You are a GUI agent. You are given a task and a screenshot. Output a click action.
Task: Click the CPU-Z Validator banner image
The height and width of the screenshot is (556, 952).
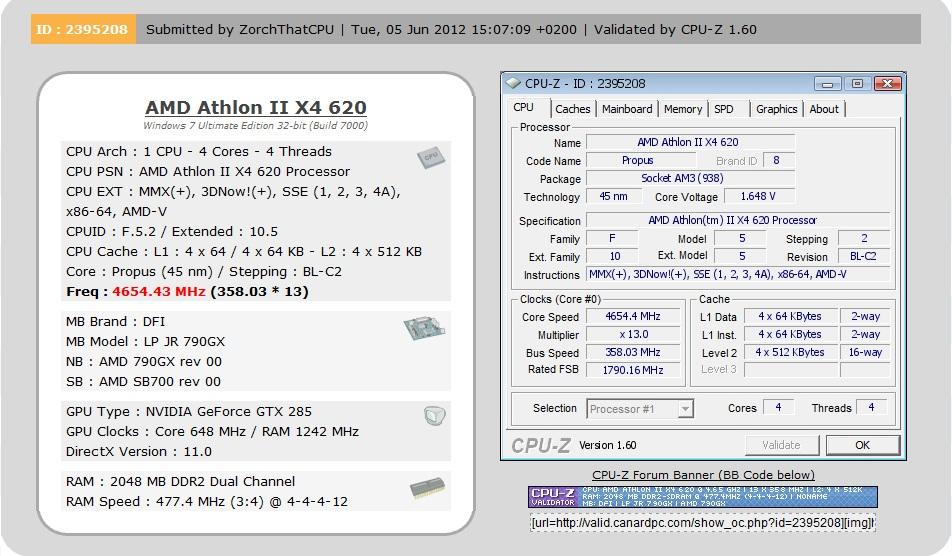702,497
